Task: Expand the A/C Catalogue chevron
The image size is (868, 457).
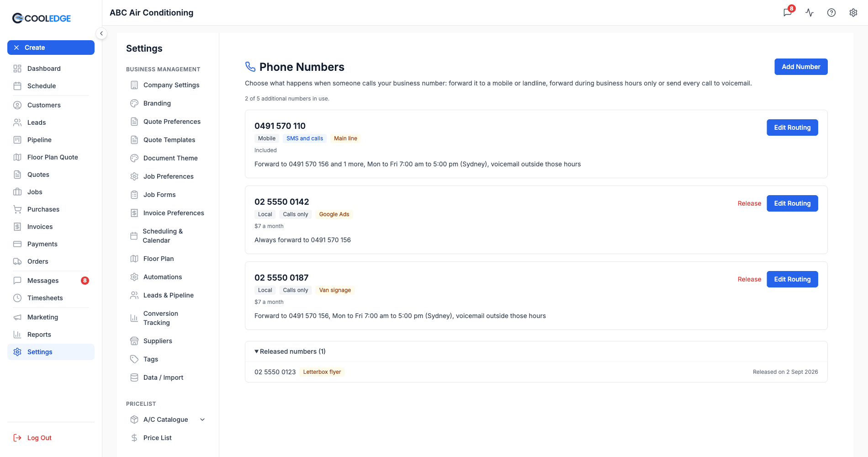Action: click(202, 420)
